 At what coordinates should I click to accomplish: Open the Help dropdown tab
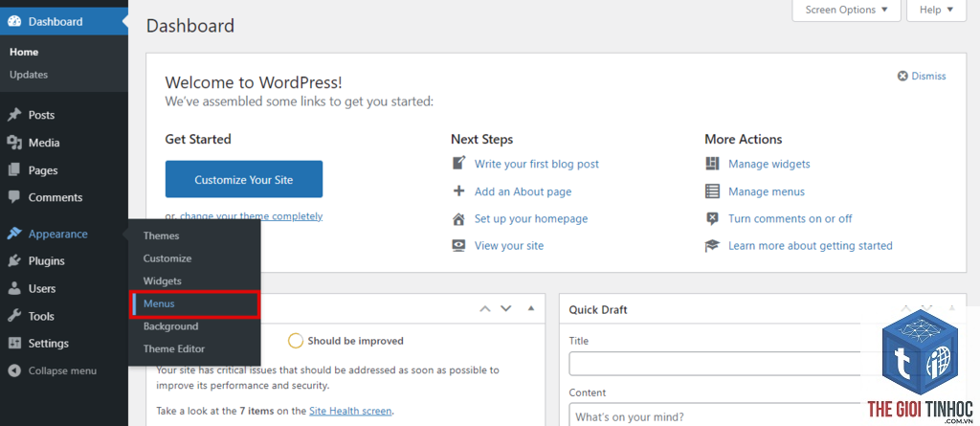click(936, 10)
